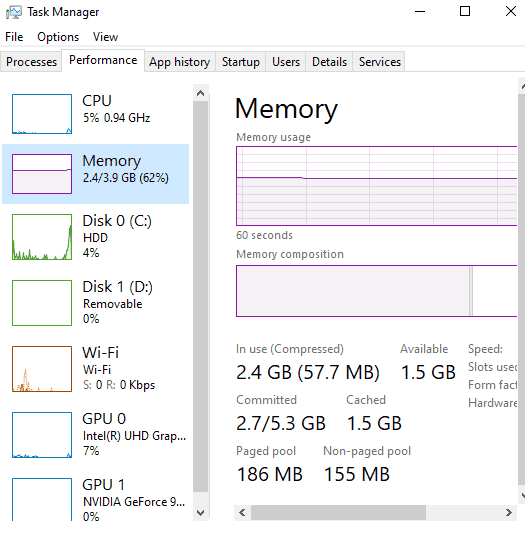Screen dimensions: 525x534
Task: Open the View menu
Action: pos(105,37)
